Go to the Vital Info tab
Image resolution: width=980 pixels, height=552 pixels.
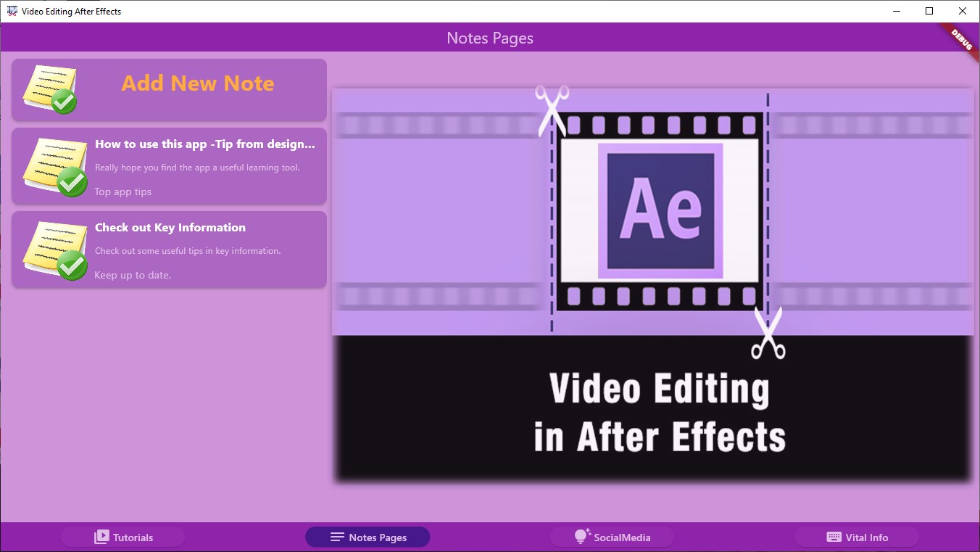point(857,537)
